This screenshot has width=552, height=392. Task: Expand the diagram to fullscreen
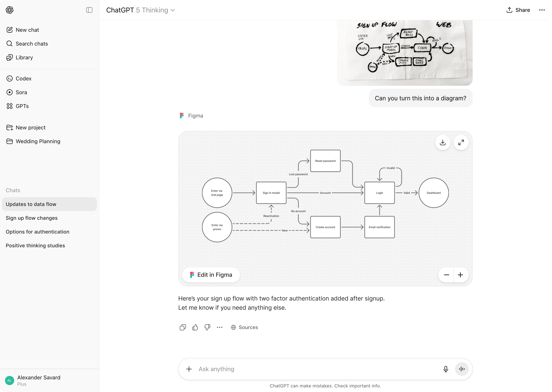461,142
